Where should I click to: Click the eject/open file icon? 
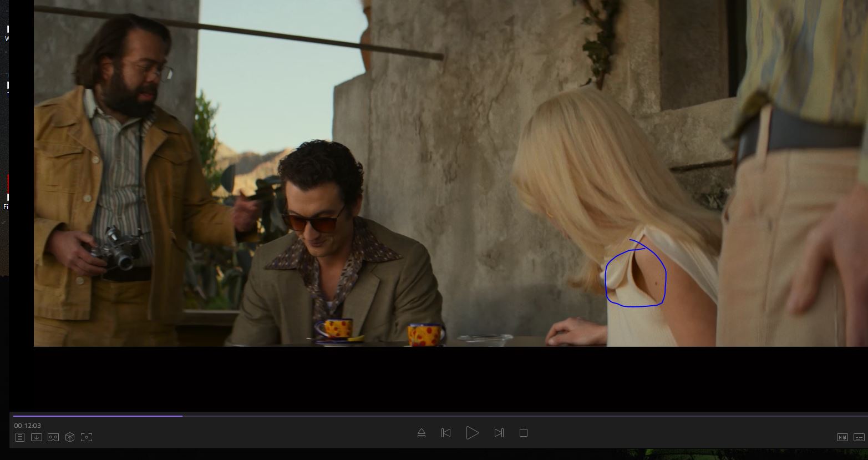coord(422,433)
